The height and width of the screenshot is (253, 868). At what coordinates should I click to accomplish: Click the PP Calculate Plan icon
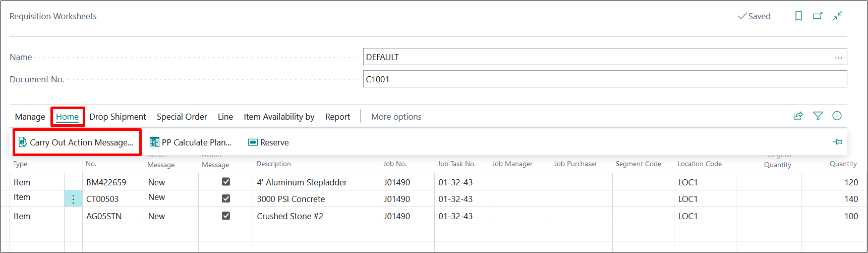[x=154, y=142]
